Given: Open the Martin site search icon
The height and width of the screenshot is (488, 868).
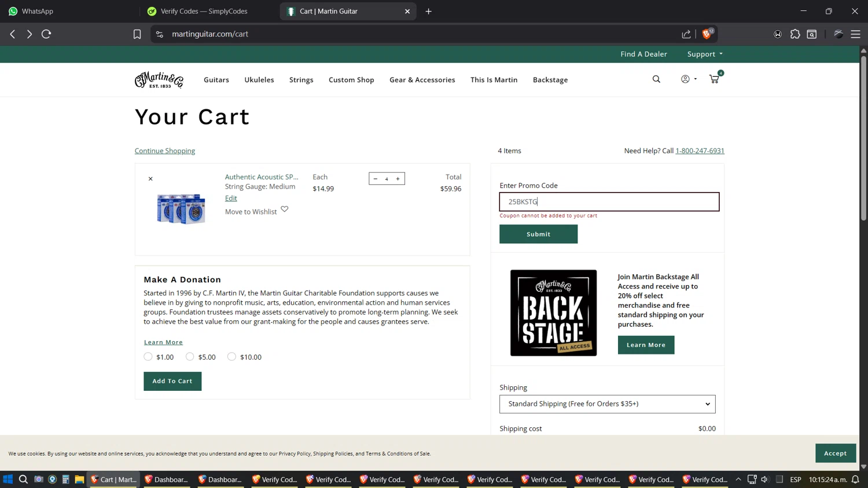Looking at the screenshot, I should [x=656, y=79].
